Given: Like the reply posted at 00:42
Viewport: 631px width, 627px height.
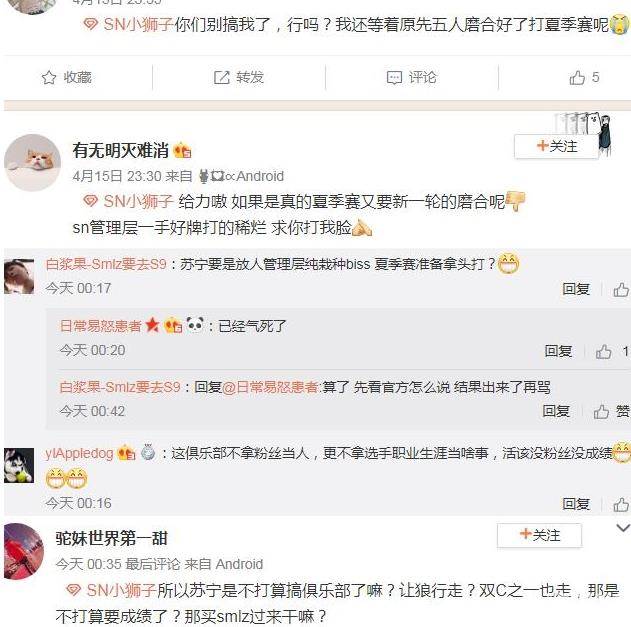Looking at the screenshot, I should 601,412.
